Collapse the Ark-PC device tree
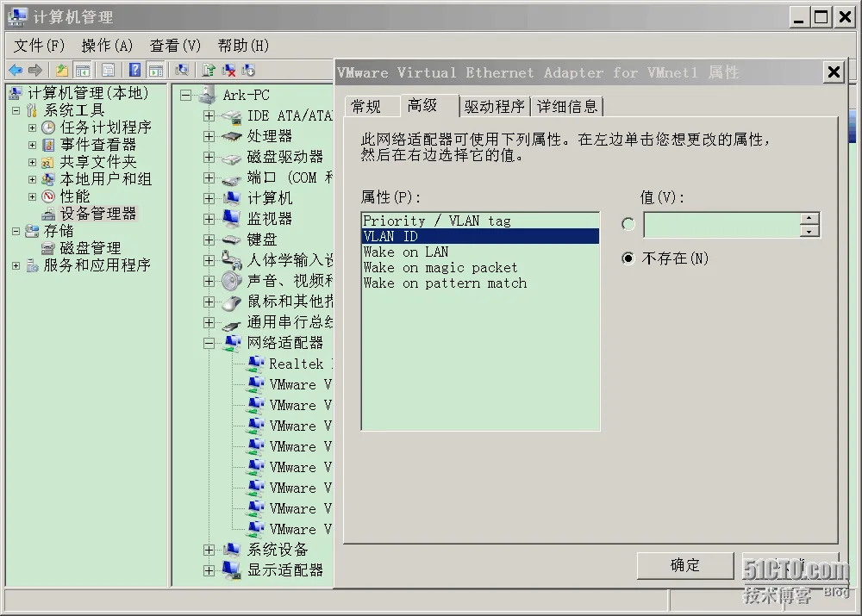The height and width of the screenshot is (616, 862). click(x=186, y=95)
